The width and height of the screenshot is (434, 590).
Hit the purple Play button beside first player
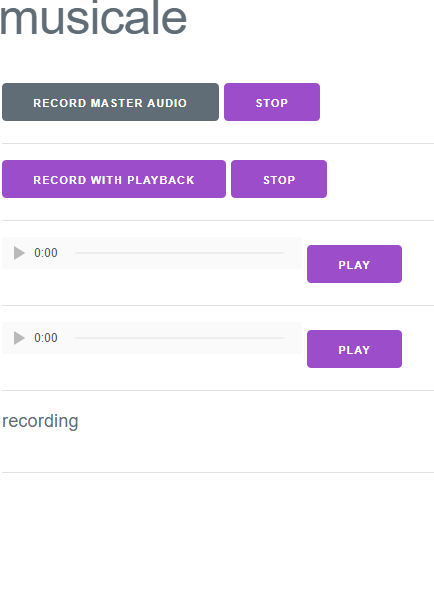click(355, 264)
